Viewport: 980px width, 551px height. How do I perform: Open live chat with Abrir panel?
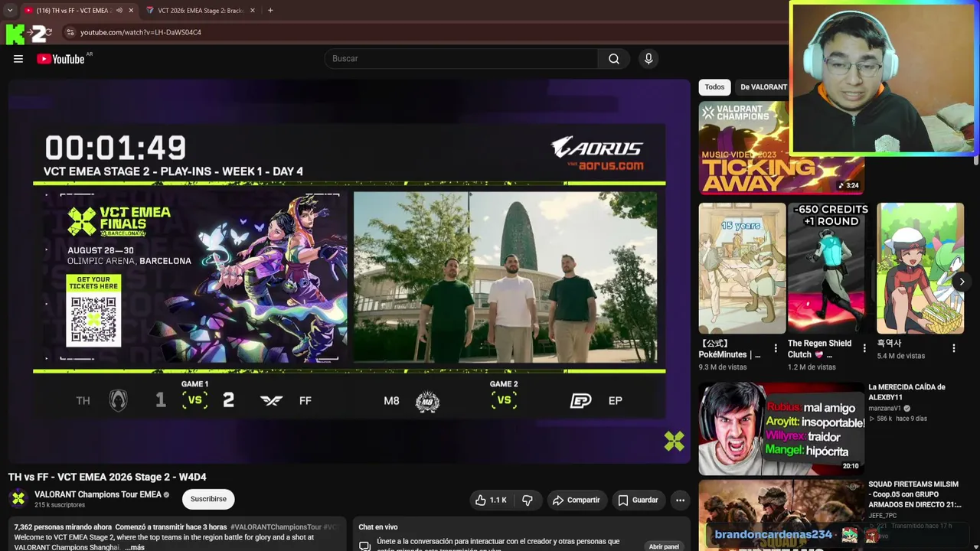[664, 546]
